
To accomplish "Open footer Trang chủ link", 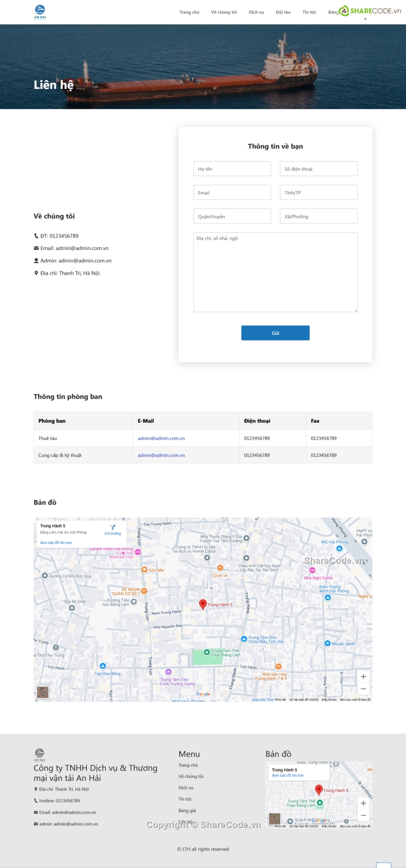I will click(188, 765).
